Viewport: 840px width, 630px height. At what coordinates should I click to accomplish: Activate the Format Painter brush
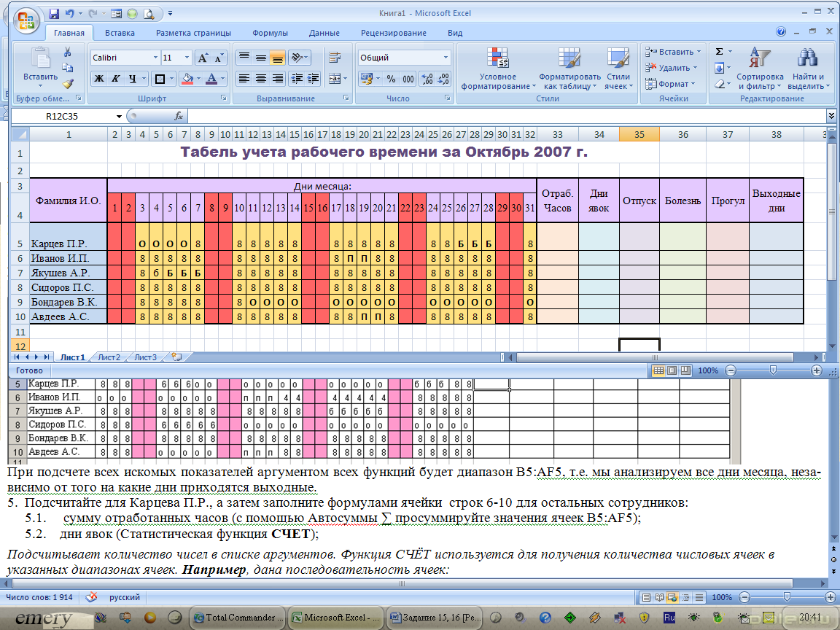coord(68,84)
